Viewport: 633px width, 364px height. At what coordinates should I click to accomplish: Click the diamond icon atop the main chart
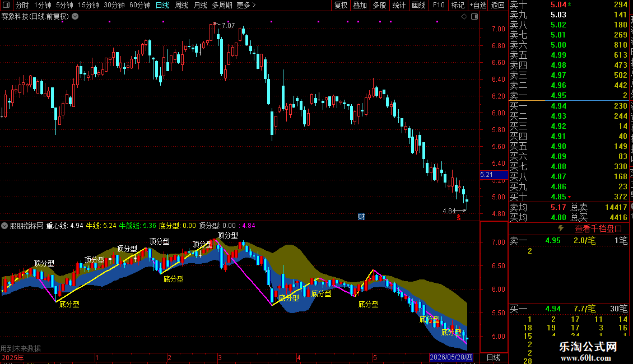(464, 17)
